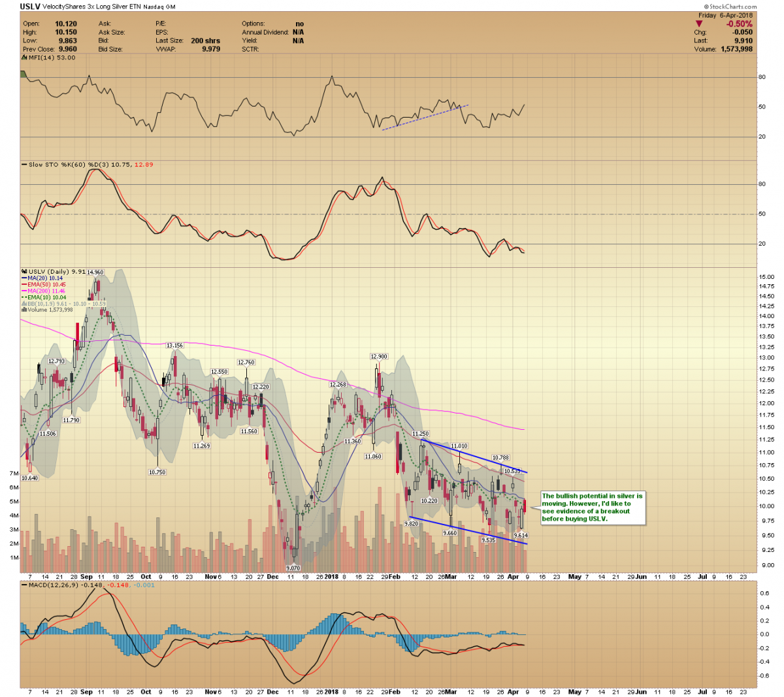Image resolution: width=784 pixels, height=697 pixels.
Task: Click the 'USLV (Daily) 9.91' legend entry
Action: tap(57, 272)
